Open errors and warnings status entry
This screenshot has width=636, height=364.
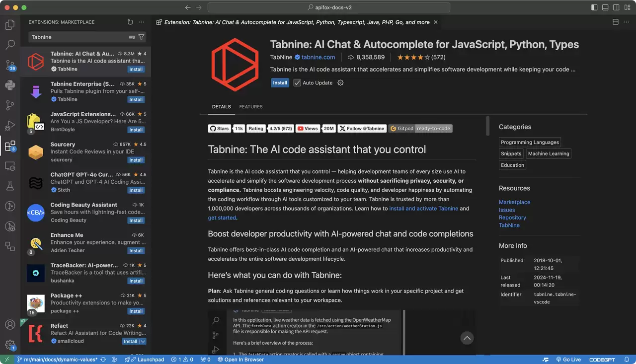182,360
